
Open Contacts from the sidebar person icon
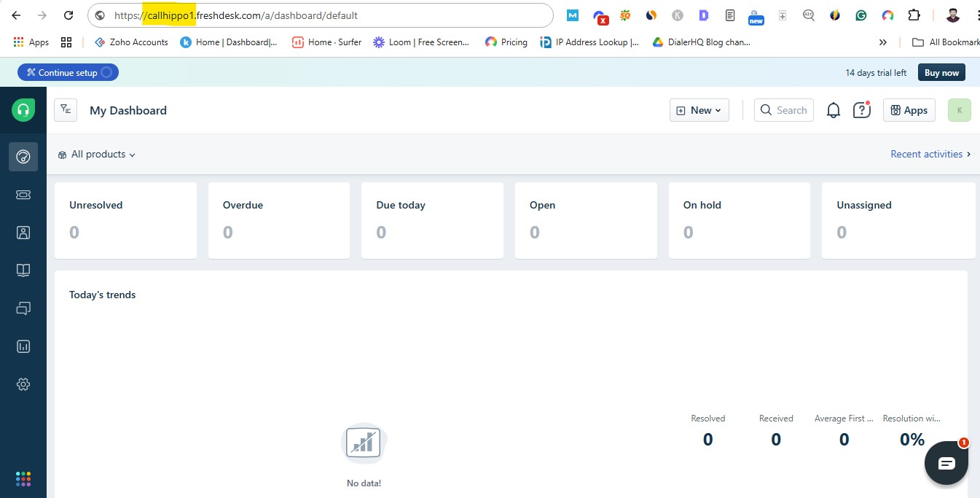click(23, 233)
